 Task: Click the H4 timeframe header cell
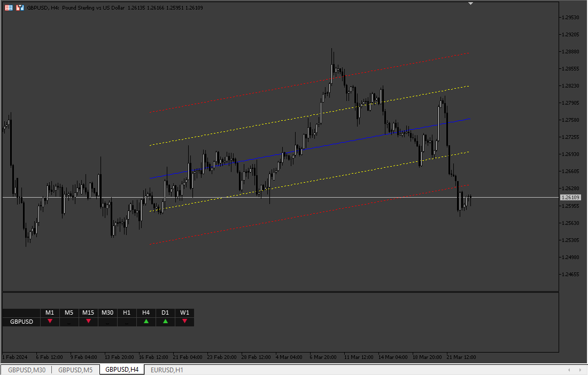pyautogui.click(x=146, y=312)
